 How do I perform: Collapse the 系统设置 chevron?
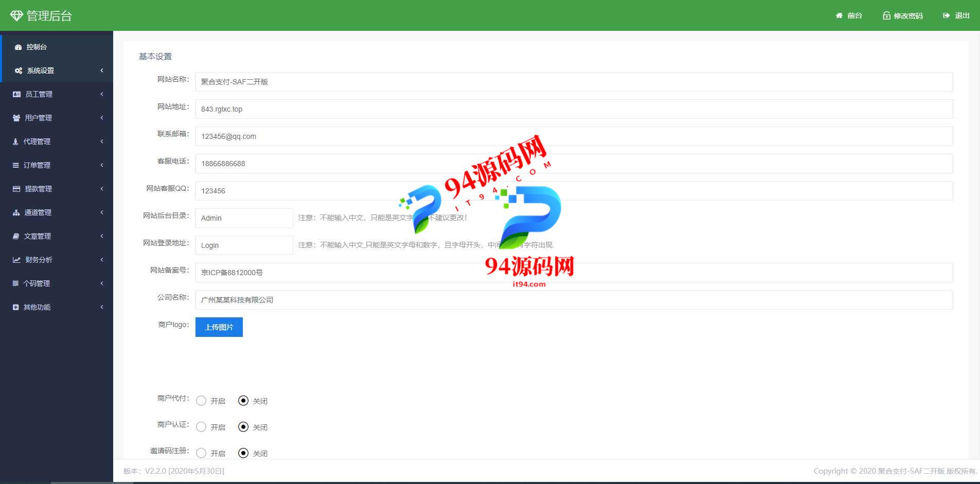(102, 70)
